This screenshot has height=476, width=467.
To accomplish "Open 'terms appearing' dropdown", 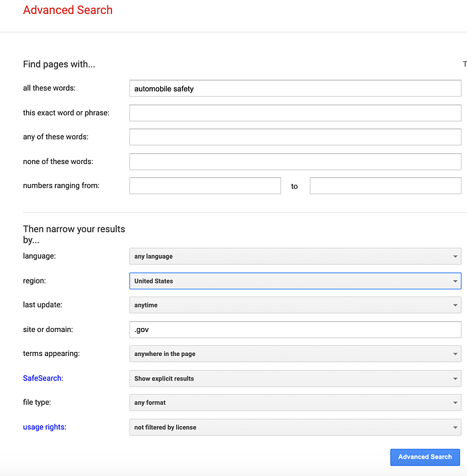I will (x=295, y=353).
